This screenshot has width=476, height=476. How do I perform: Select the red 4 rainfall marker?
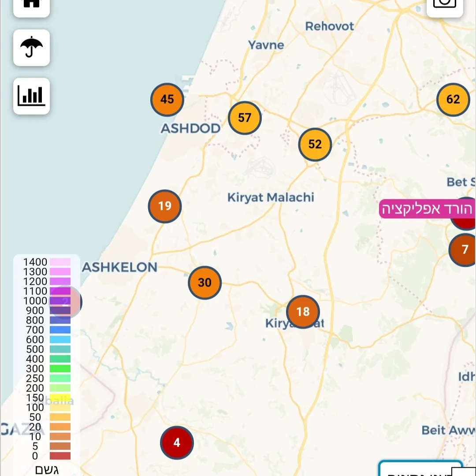tap(177, 443)
